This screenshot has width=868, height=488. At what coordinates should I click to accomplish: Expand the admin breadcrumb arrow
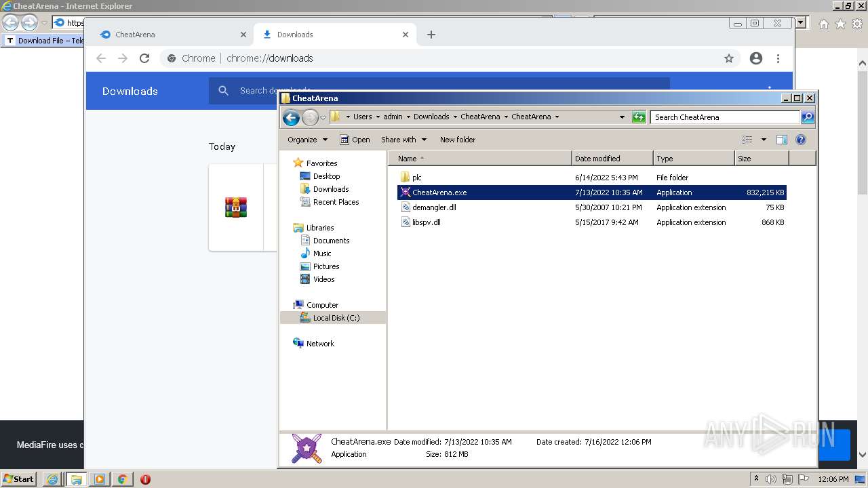point(408,117)
